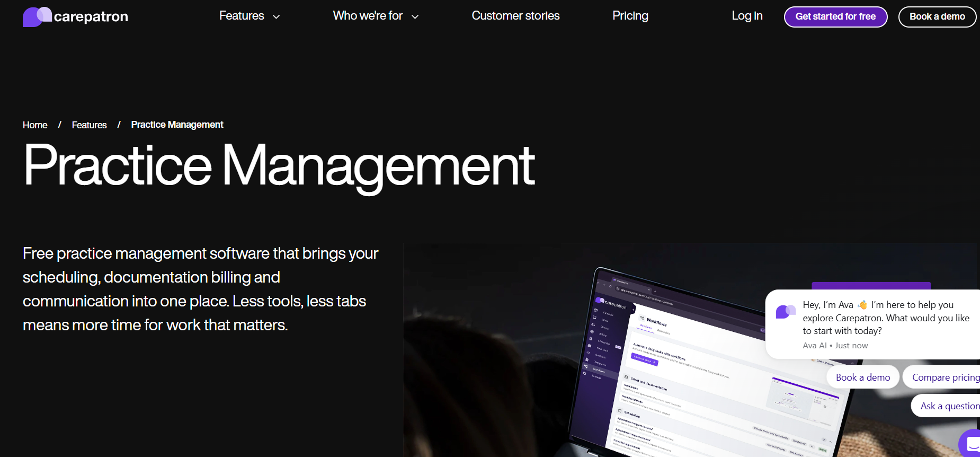Click the 'Ava AI • Just now' text
This screenshot has height=457, width=980.
(835, 346)
